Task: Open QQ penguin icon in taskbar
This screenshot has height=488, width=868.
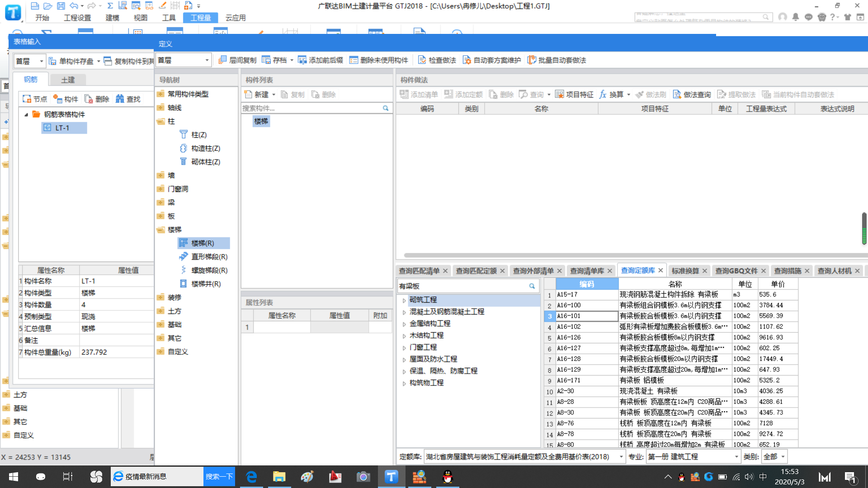Action: (x=448, y=477)
